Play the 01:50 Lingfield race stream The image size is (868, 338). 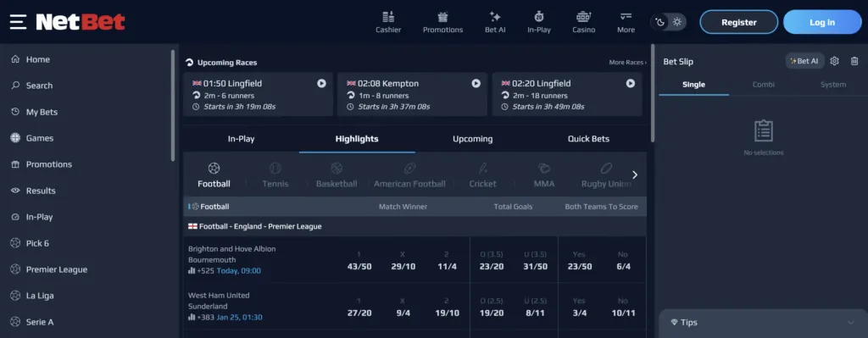tap(321, 84)
